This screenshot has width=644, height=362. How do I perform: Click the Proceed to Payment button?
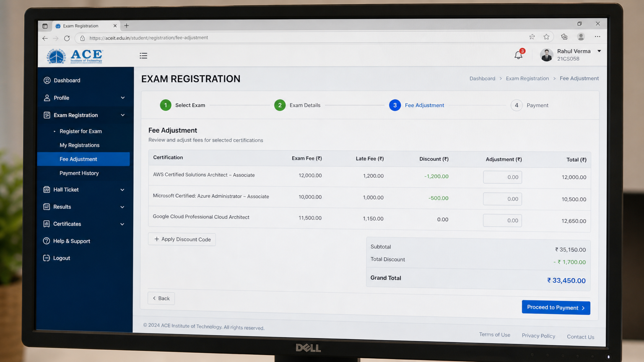(x=556, y=308)
